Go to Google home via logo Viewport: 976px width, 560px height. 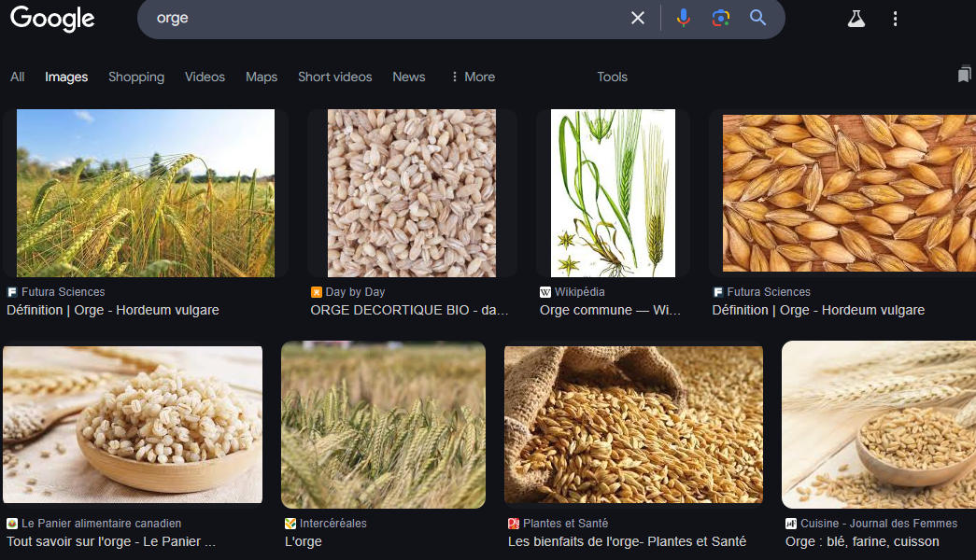pos(52,19)
